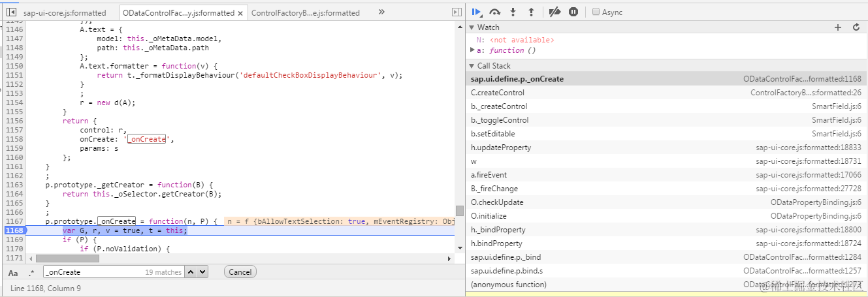The width and height of the screenshot is (868, 297).
Task: Select the sap.ui.define.p._bind stack frame
Action: pyautogui.click(x=666, y=257)
